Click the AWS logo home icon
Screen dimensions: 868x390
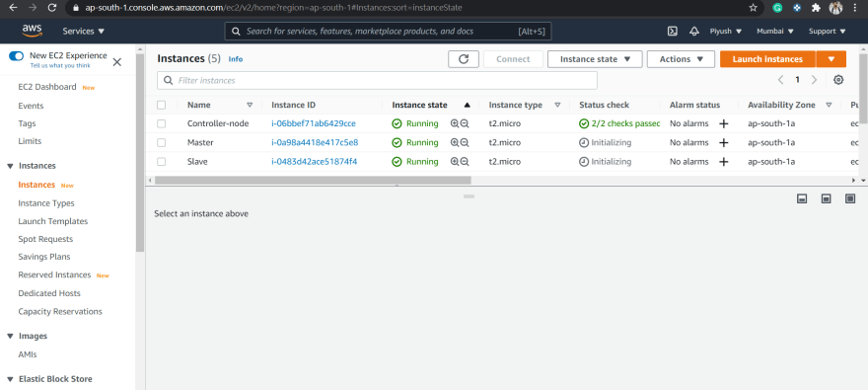tap(33, 31)
